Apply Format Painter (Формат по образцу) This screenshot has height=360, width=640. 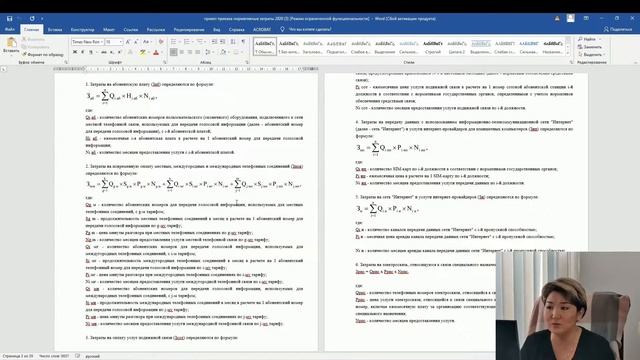point(43,54)
